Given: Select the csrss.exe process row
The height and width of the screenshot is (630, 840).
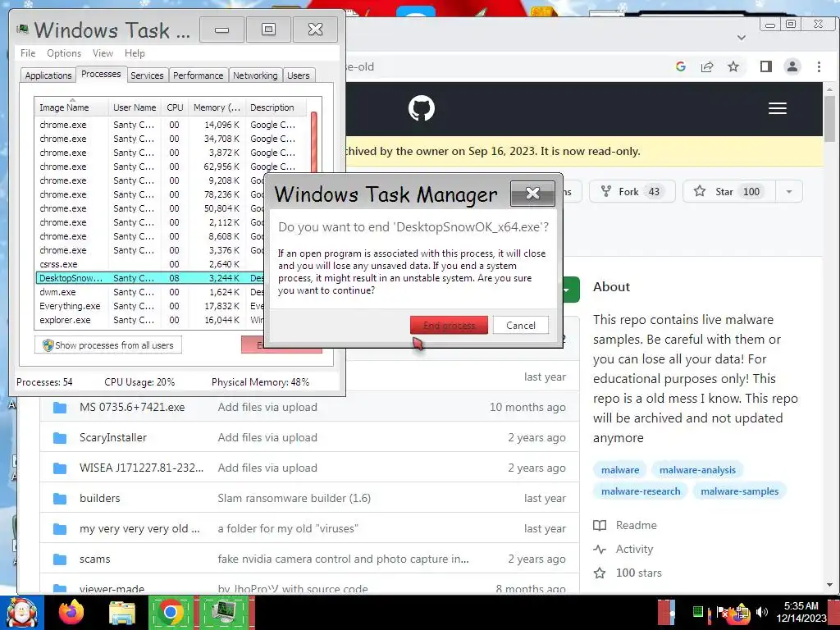Looking at the screenshot, I should 151,264.
